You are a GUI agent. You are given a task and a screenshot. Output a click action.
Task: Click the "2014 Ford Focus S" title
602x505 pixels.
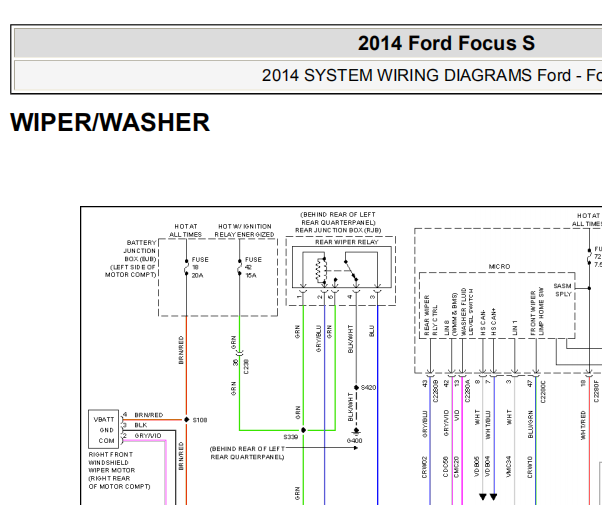click(x=446, y=43)
